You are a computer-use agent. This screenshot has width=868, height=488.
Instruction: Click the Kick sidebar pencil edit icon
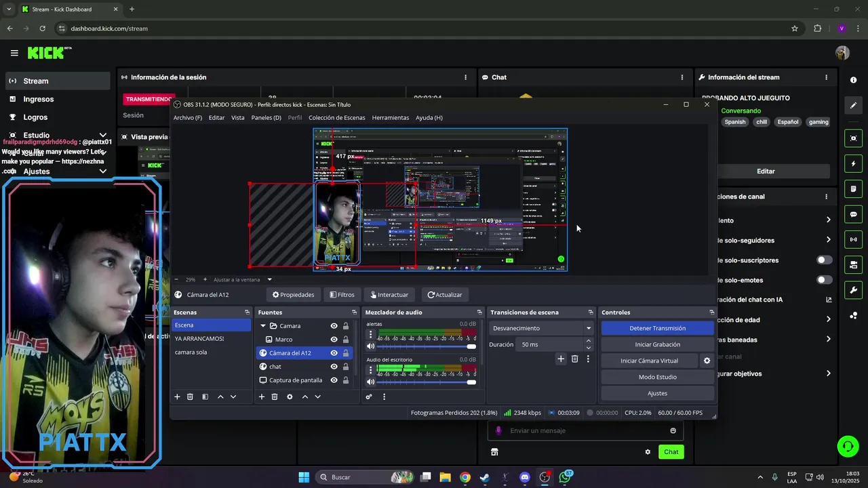[x=853, y=105]
